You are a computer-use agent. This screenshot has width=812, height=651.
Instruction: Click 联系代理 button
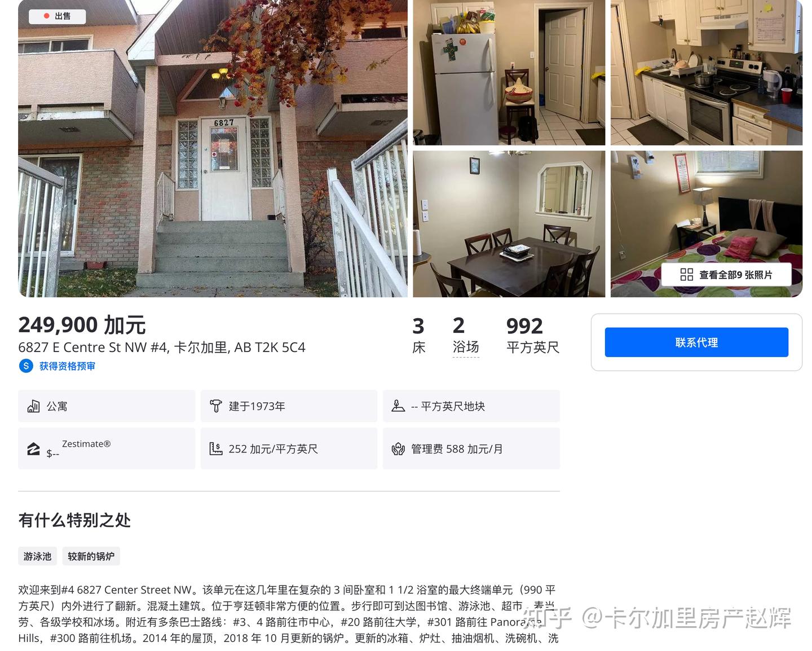(x=696, y=342)
